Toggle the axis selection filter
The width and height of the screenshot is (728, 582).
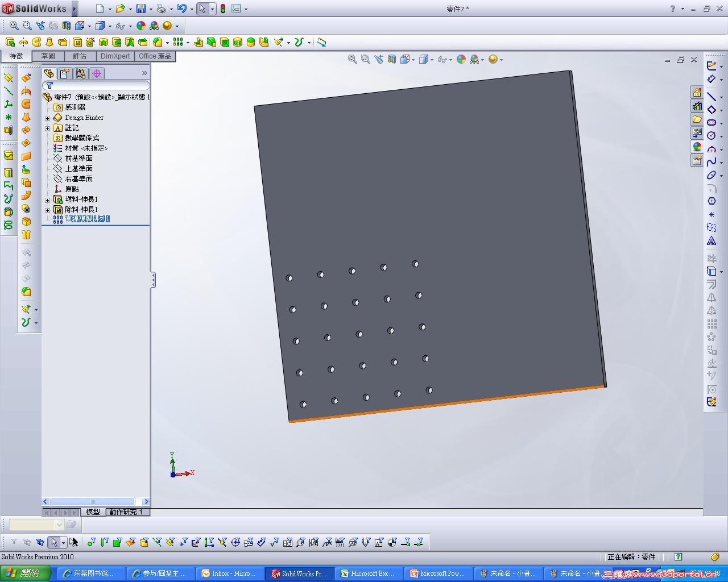point(156,542)
